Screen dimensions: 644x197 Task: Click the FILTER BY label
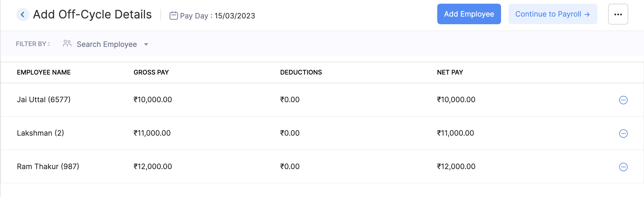[x=33, y=44]
